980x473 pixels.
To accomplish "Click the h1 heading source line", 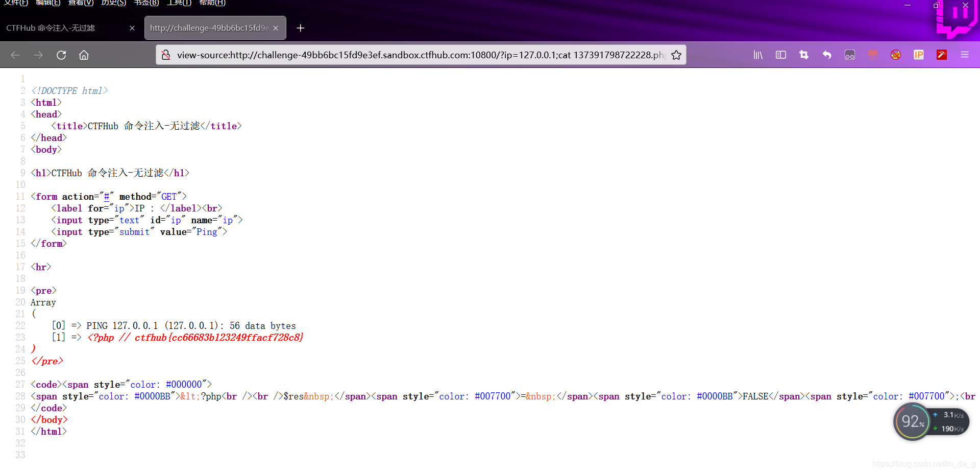I will (x=110, y=173).
